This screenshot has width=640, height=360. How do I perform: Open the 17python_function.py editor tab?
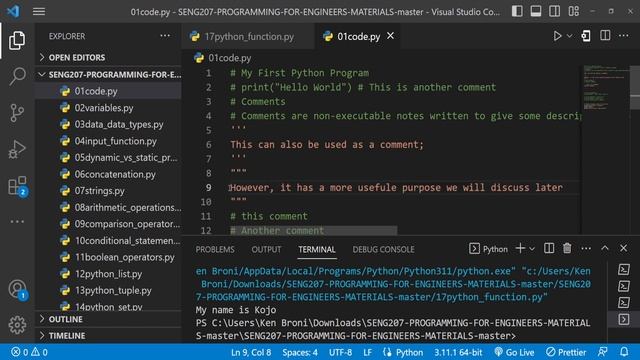click(248, 36)
